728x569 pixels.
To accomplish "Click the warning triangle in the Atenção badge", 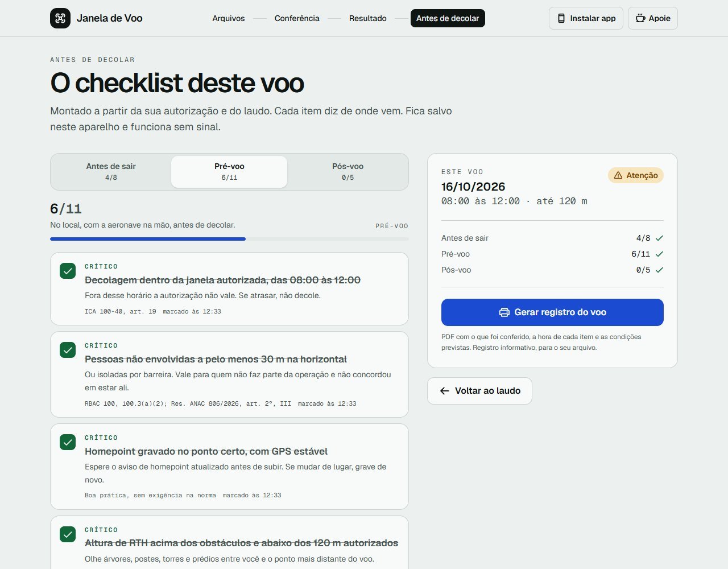I will [x=618, y=175].
